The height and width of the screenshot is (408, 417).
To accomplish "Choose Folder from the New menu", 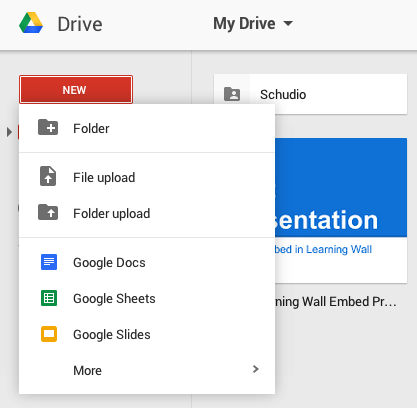I will click(x=147, y=128).
